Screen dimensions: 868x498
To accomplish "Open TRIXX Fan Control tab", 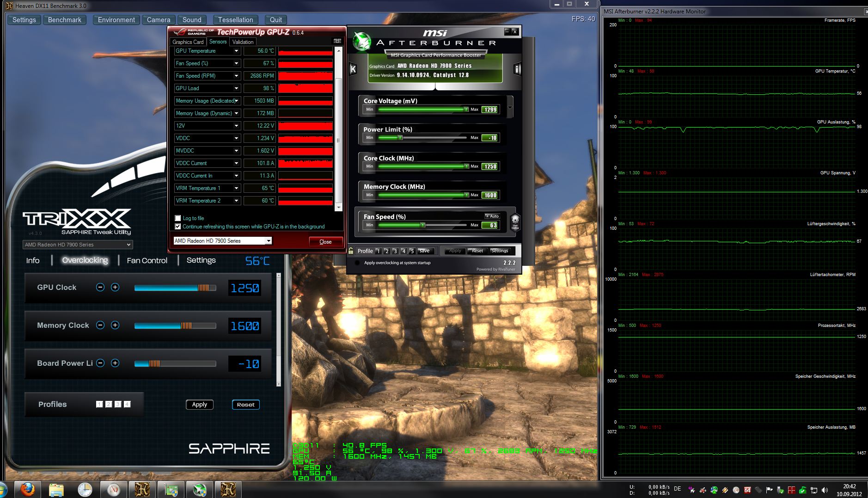I will [x=147, y=260].
